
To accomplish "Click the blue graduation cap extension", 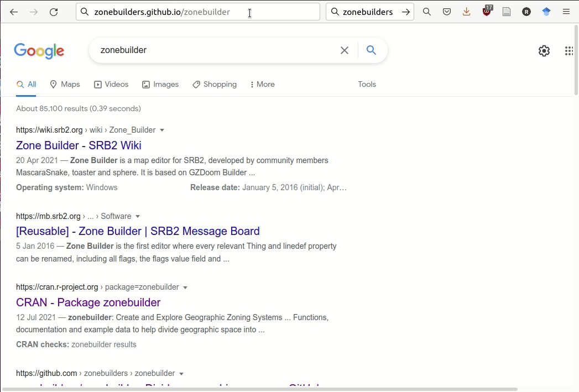I will pyautogui.click(x=546, y=12).
